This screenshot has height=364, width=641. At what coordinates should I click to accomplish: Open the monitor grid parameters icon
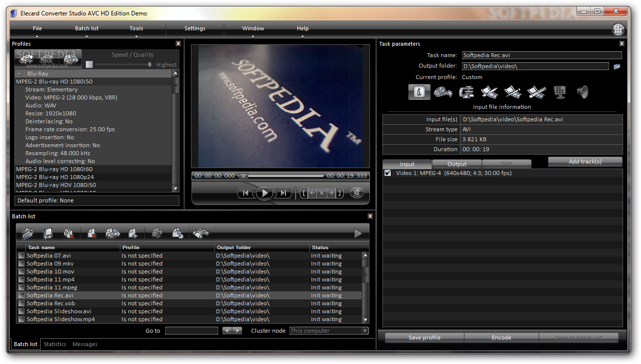(560, 92)
